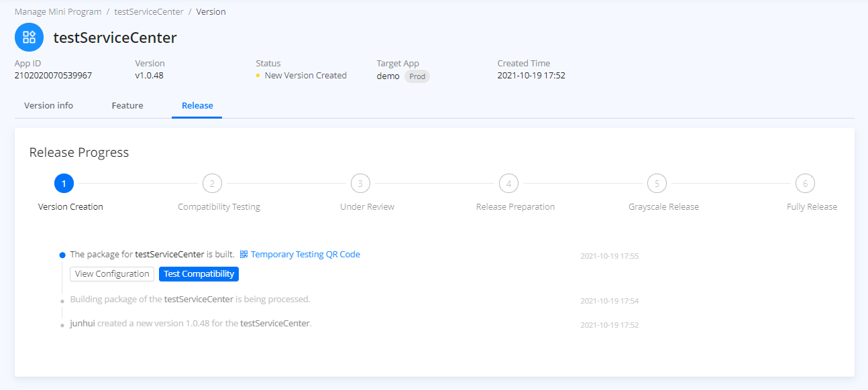This screenshot has height=390, width=868.
Task: Click the App ID number 2102020070539967
Action: click(53, 76)
